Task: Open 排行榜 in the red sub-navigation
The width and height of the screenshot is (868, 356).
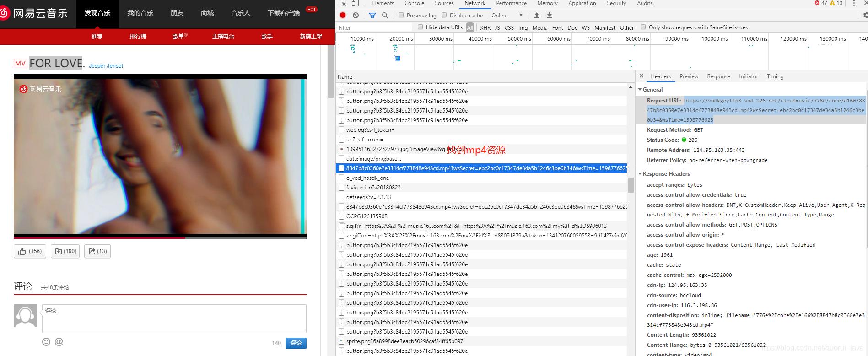Action: pyautogui.click(x=138, y=37)
